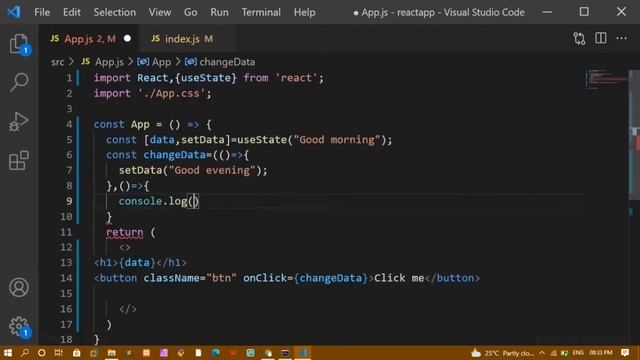Image resolution: width=640 pixels, height=360 pixels.
Task: Open Windows taskbar search
Action: 25,353
